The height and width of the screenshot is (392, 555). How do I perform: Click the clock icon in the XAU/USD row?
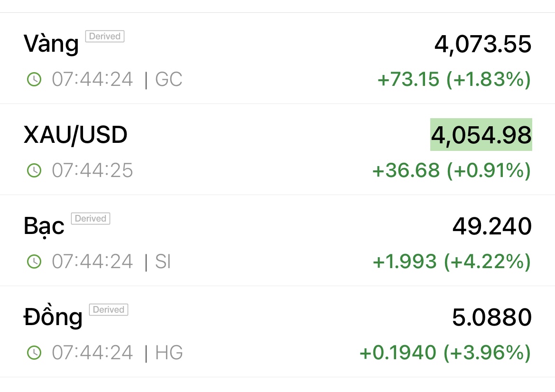click(34, 170)
